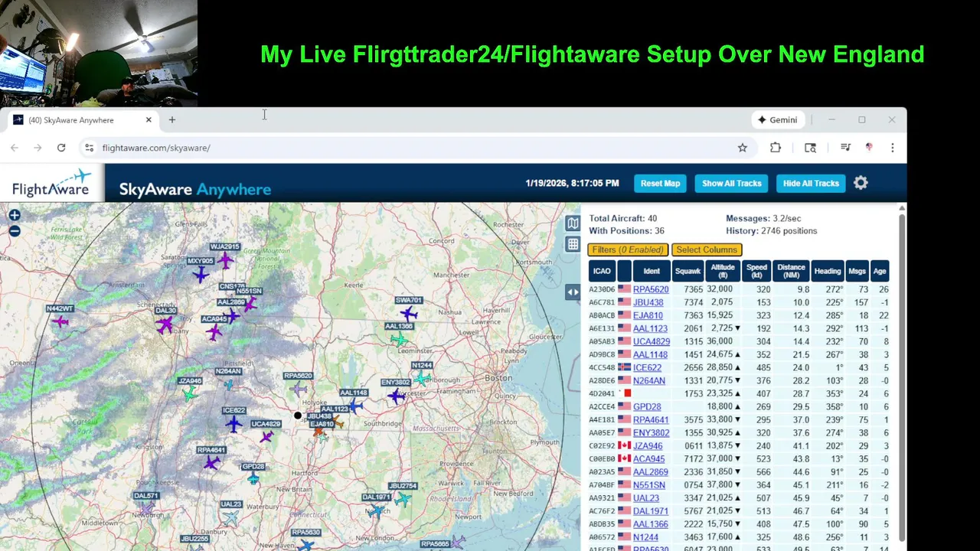Click the FlightAware logo
The height and width of the screenshot is (551, 980).
point(51,184)
